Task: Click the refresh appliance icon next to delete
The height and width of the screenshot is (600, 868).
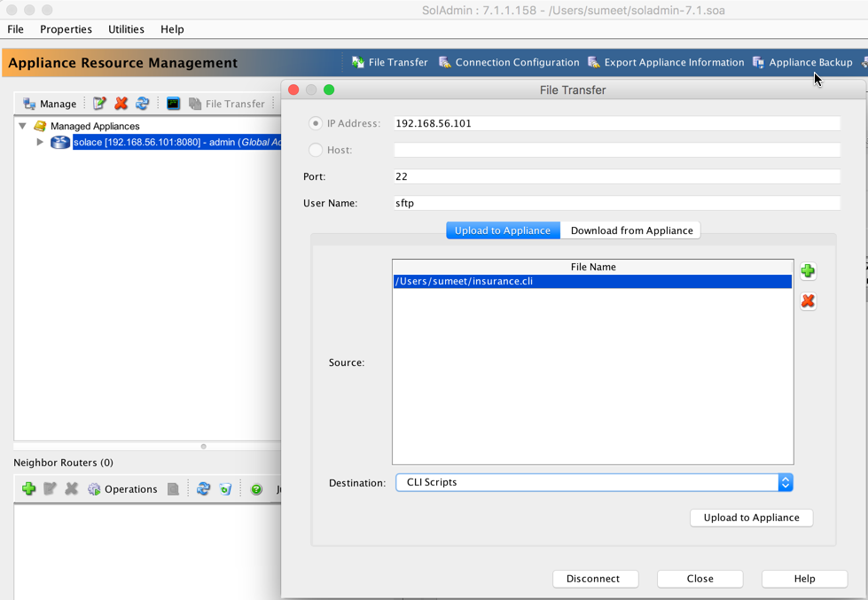Action: click(x=142, y=104)
